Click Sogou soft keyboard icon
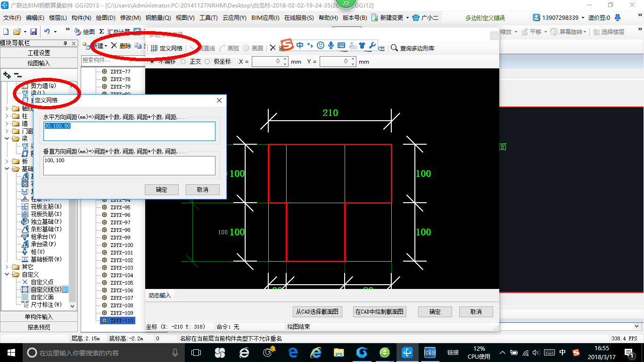The height and width of the screenshot is (362, 644). [341, 45]
